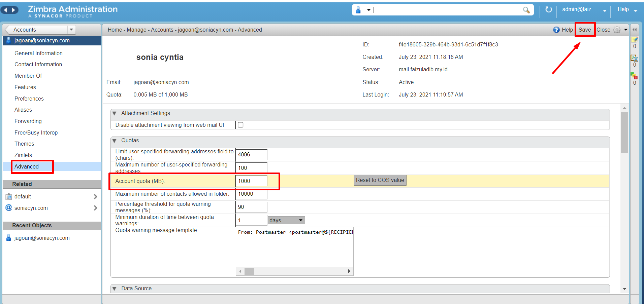Image resolution: width=644 pixels, height=304 pixels.
Task: Open the gear settings icon near Close
Action: [617, 30]
